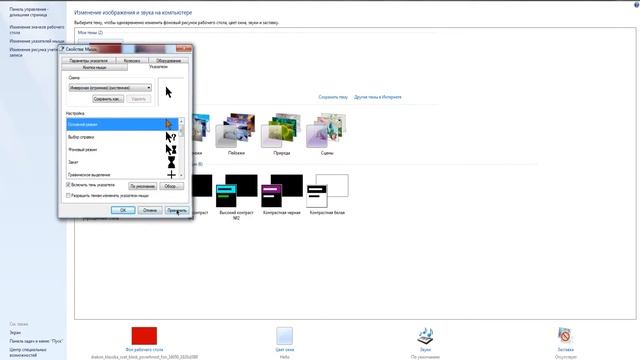The height and width of the screenshot is (360, 640).
Task: Click Изменение указателей мыши link
Action: click(37, 41)
